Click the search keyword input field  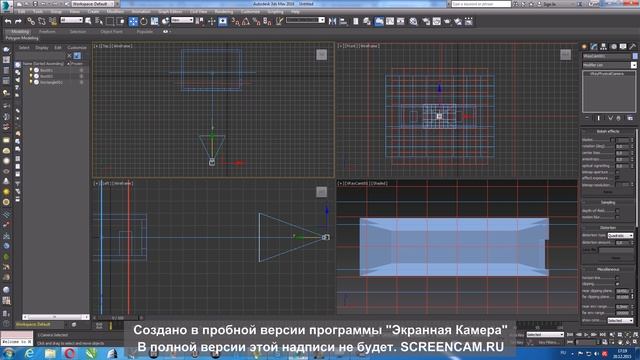click(x=481, y=4)
